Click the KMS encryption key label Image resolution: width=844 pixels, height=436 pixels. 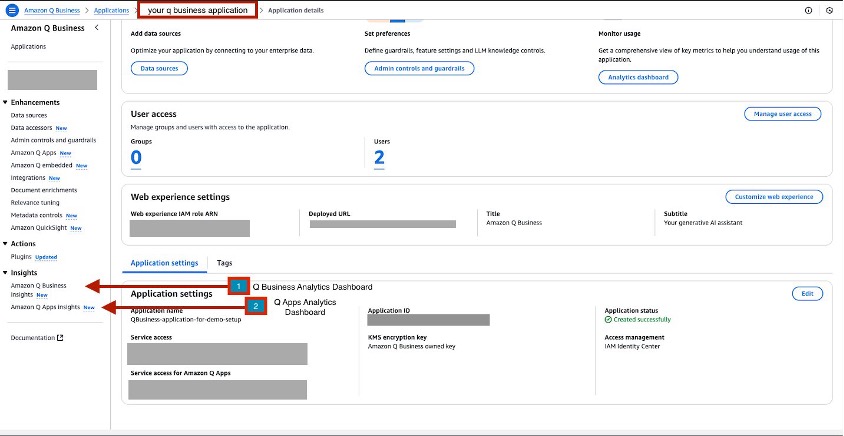397,337
